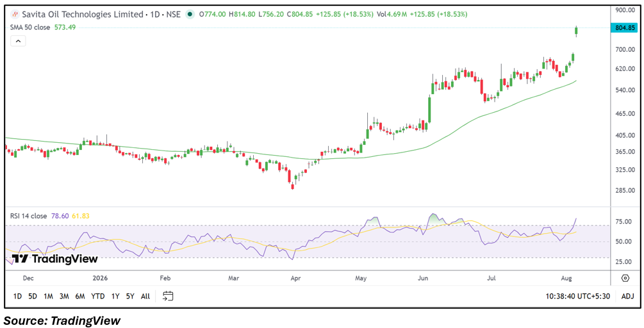
Task: Select the SMA 50 close indicator label
Action: point(31,28)
